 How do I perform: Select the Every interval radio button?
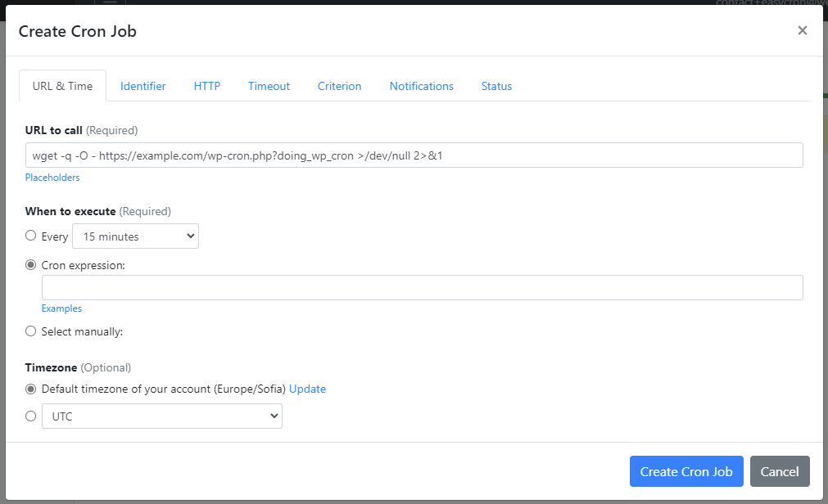pos(30,236)
